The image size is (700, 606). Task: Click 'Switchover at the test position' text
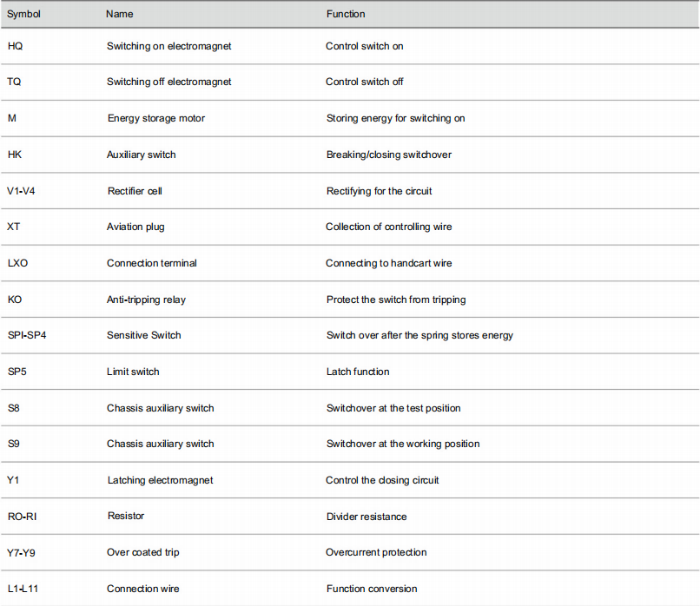click(393, 408)
